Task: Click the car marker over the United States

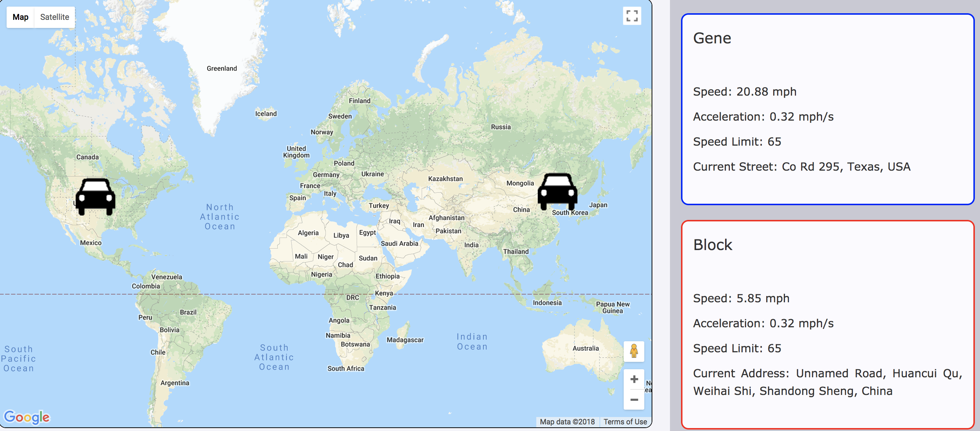Action: [x=95, y=197]
